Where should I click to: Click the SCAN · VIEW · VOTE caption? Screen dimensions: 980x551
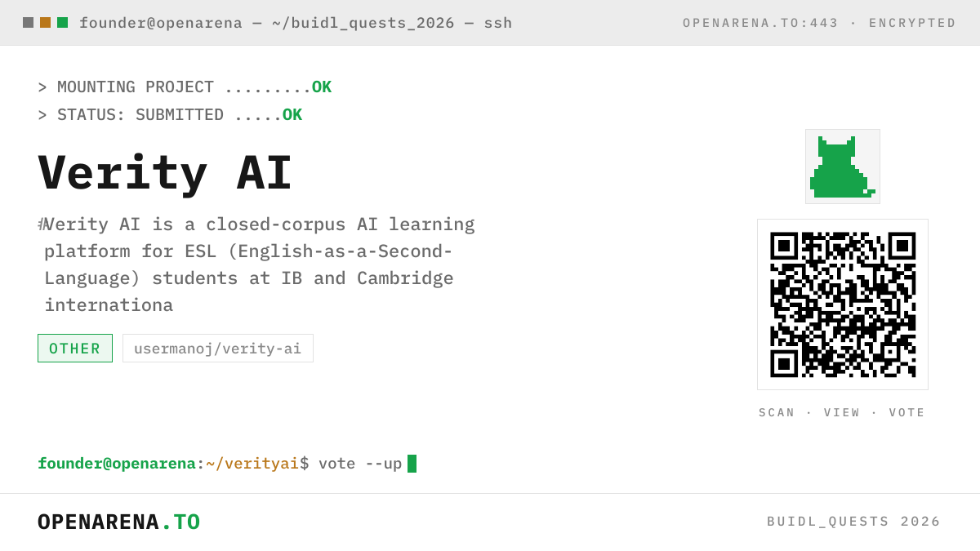point(842,412)
